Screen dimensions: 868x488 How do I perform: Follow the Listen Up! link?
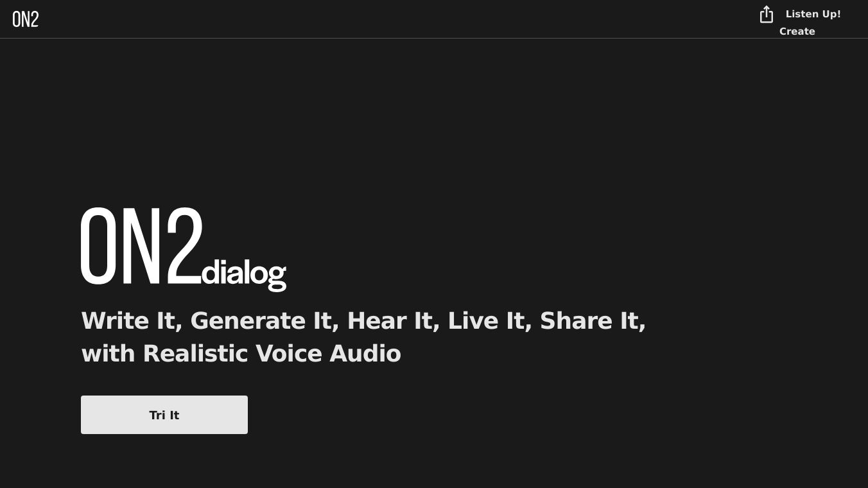(x=813, y=14)
